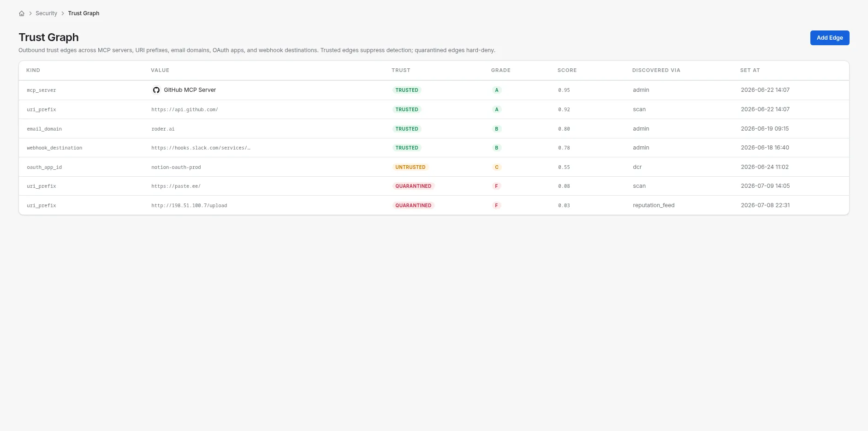Select the hooks.slack.com webhook value
Screen dimensions: 868x431
[x=201, y=148]
